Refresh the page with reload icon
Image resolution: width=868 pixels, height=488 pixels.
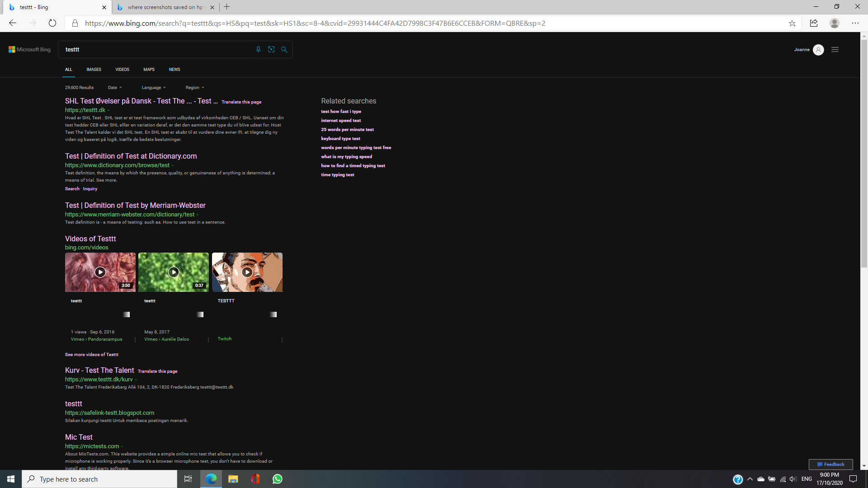click(x=52, y=23)
